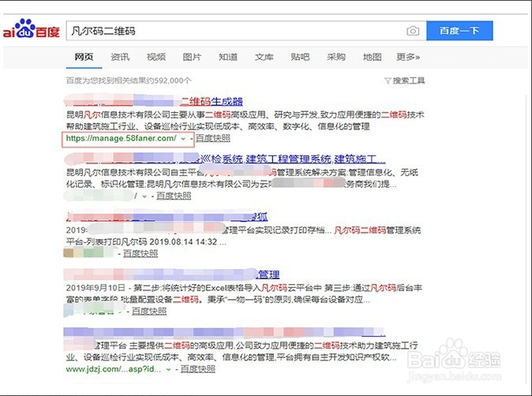Open result title ending in 管理

(269, 275)
